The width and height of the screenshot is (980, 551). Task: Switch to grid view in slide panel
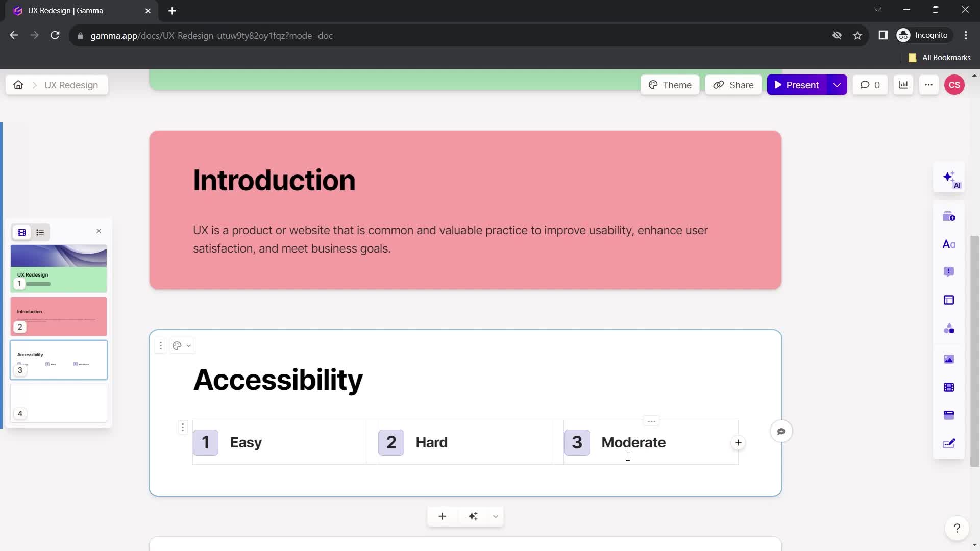pyautogui.click(x=21, y=232)
